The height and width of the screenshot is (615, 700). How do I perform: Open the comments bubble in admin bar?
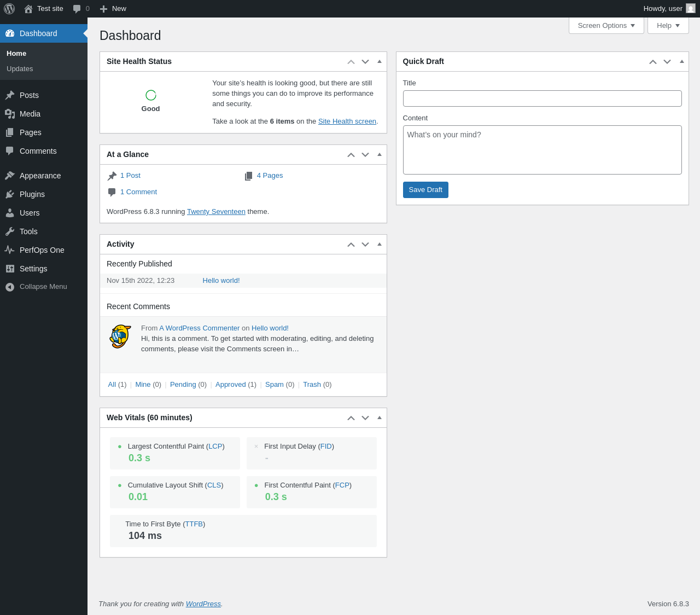tap(77, 9)
